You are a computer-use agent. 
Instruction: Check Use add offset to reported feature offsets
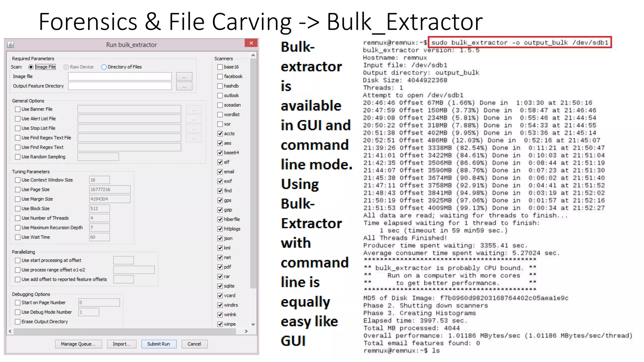coord(18,279)
